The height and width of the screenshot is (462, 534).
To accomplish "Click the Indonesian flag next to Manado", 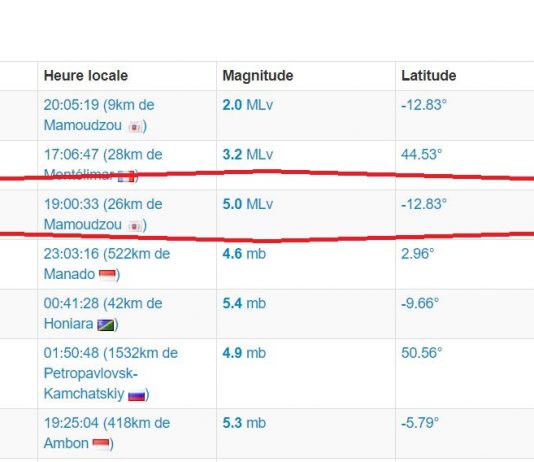I will point(107,274).
